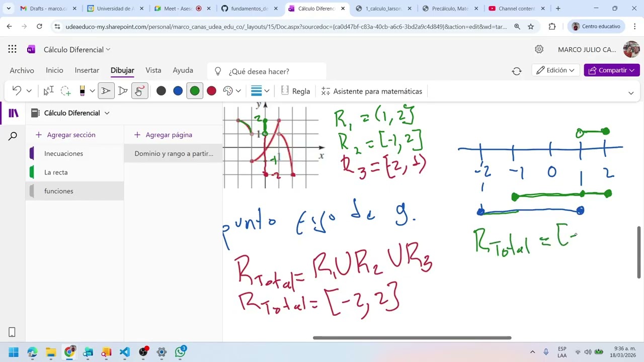644x362 pixels.
Task: Open pen thickness lines icon
Action: (x=256, y=91)
